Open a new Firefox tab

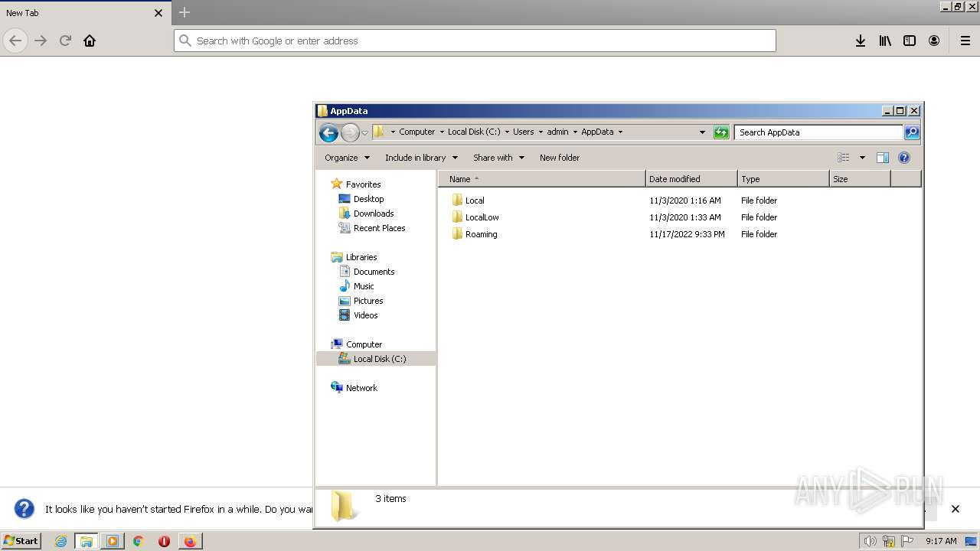pos(185,12)
